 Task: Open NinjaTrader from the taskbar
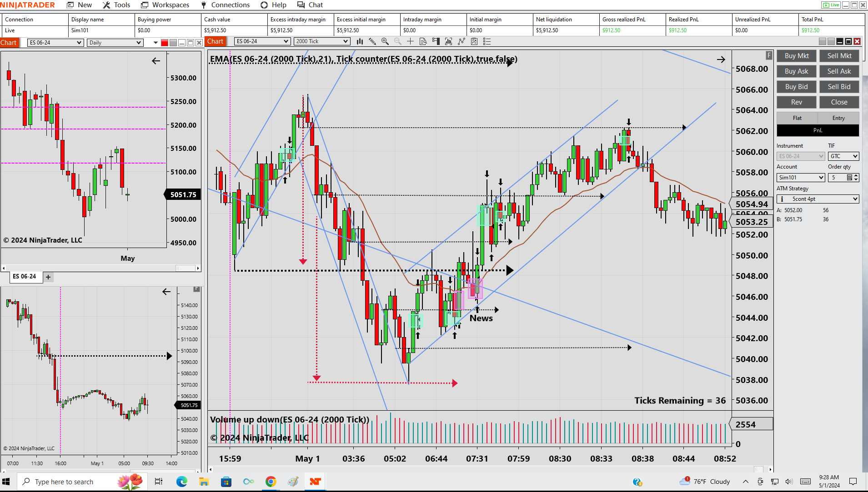[315, 482]
